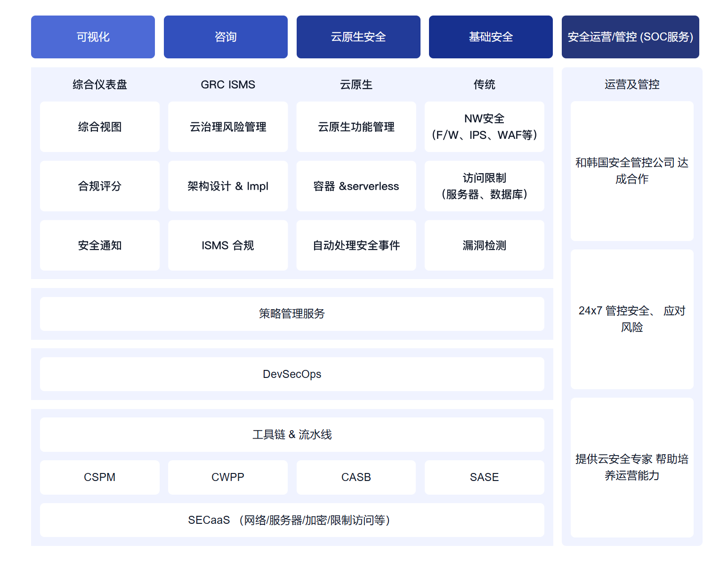
Task: Open the 云原生安全 header tab
Action: pos(358,37)
